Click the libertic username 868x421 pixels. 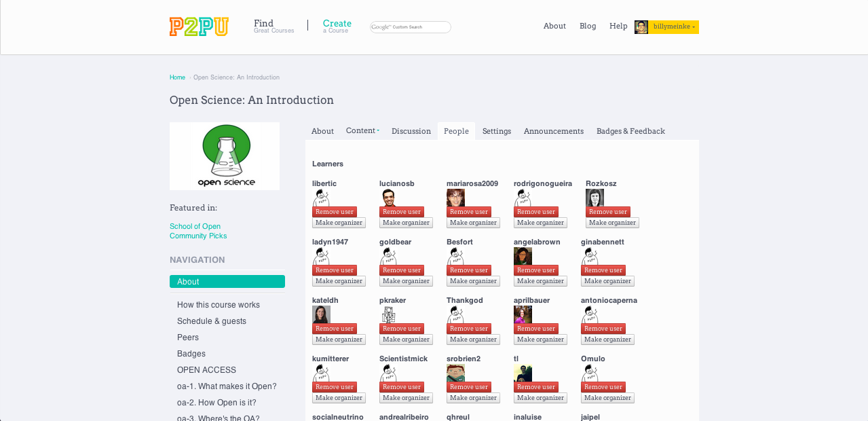(324, 183)
